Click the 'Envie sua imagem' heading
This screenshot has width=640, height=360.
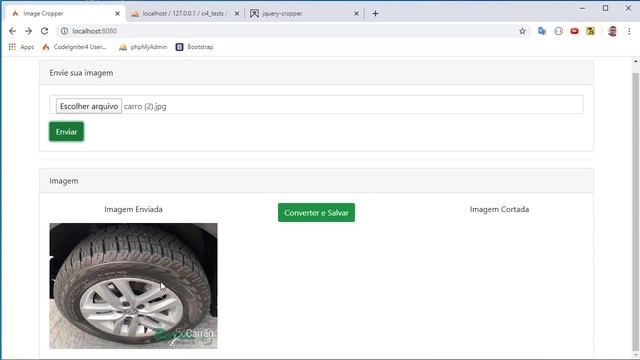pos(81,73)
